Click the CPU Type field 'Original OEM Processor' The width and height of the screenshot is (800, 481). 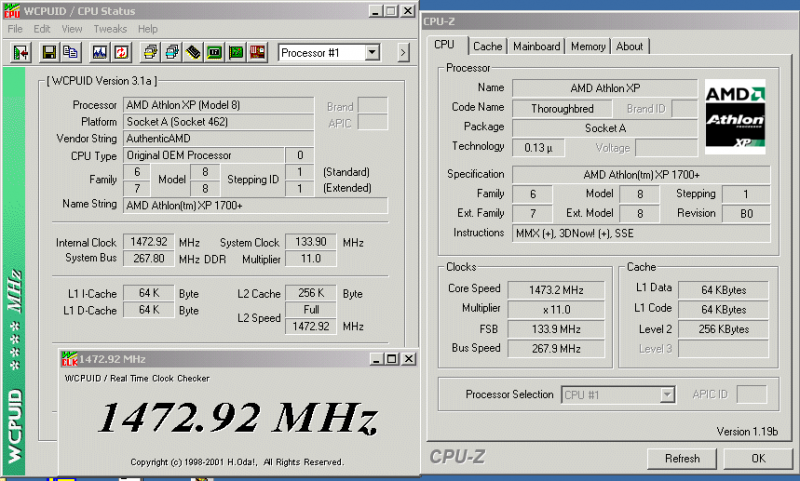pos(204,156)
